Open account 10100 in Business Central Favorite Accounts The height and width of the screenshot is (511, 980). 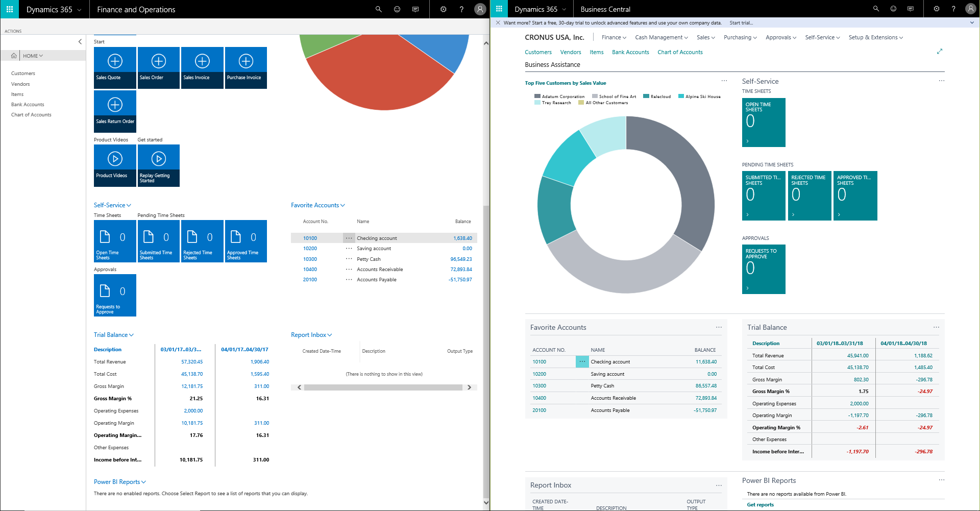tap(539, 361)
